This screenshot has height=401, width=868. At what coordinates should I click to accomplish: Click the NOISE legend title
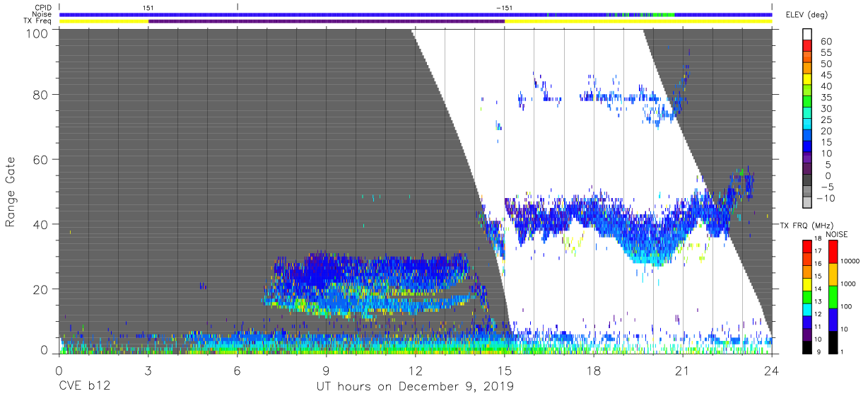pyautogui.click(x=838, y=234)
